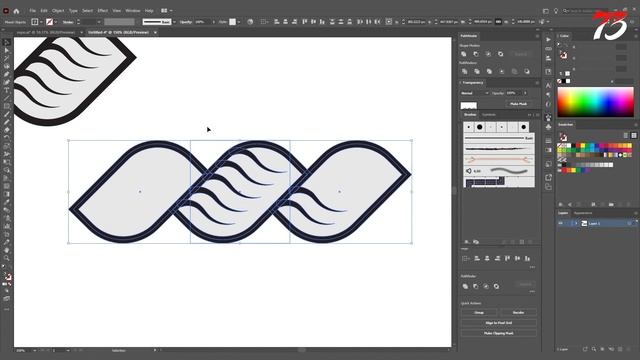
Task: Expand Layer 1 disclosure arrow
Action: 576,223
